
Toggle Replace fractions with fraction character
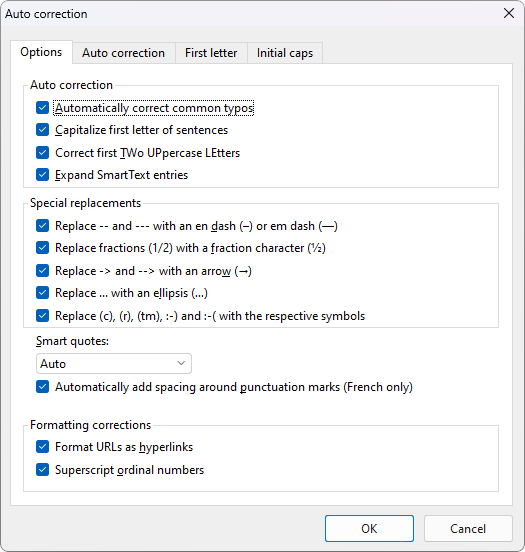pyautogui.click(x=42, y=248)
